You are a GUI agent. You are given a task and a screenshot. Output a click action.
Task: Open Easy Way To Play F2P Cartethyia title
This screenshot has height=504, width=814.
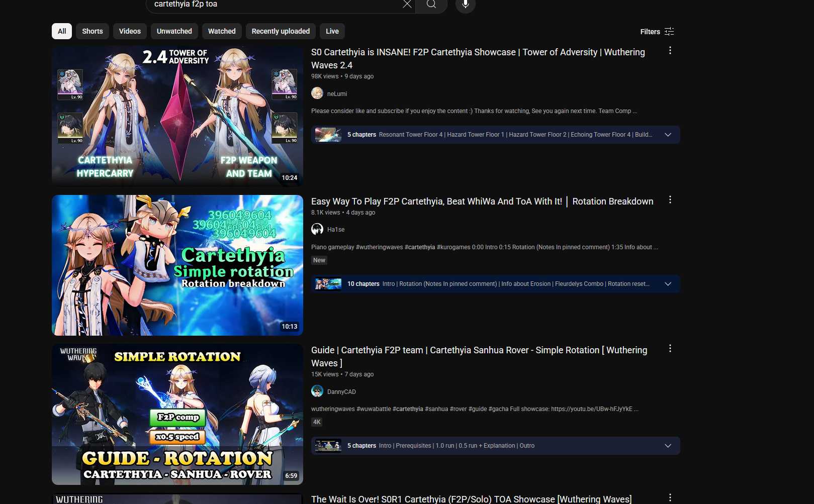[482, 201]
